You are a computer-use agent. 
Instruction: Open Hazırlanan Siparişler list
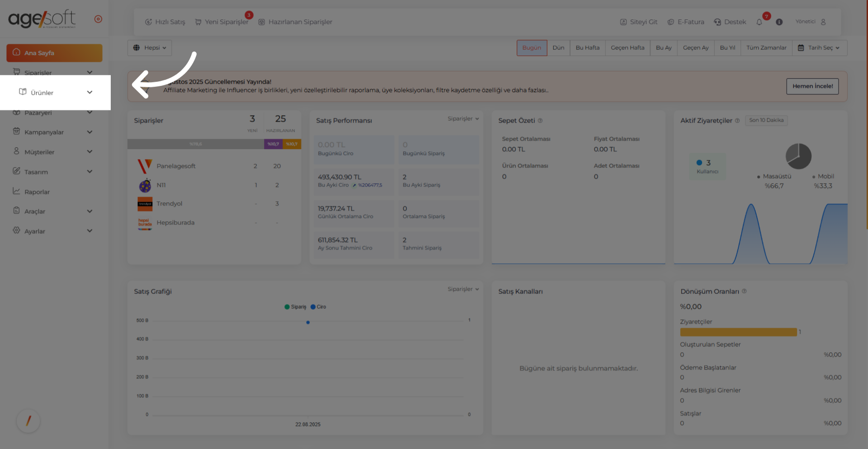[x=295, y=22]
